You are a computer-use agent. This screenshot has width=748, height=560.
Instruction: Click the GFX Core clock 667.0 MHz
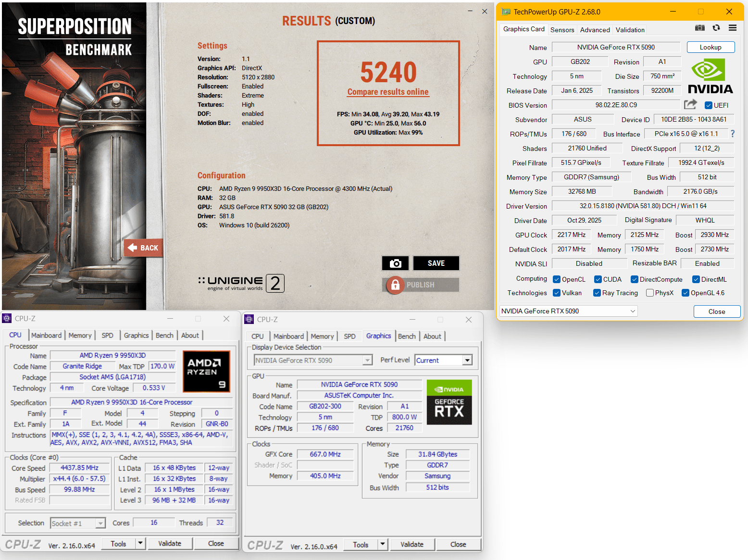[x=325, y=454]
